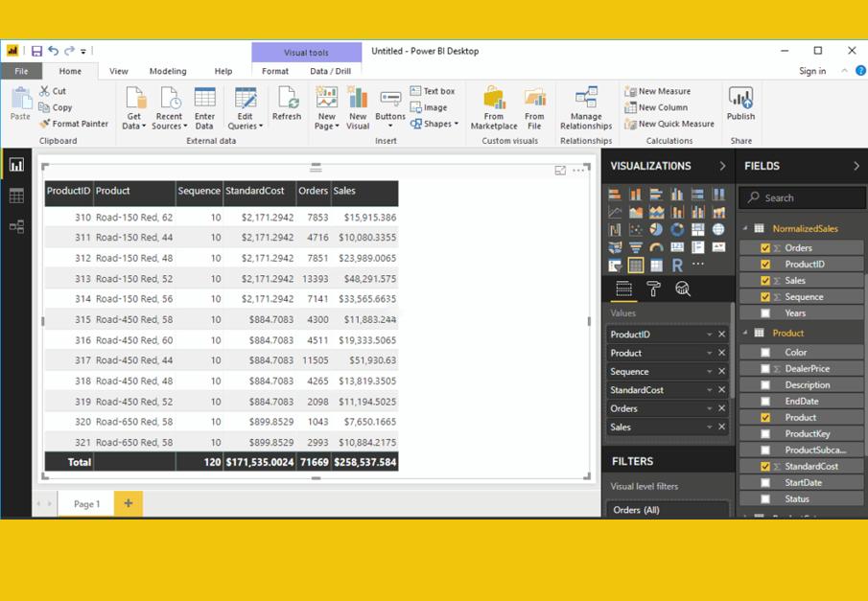The width and height of the screenshot is (868, 601).
Task: Choose the donut chart visualization
Action: tap(677, 230)
